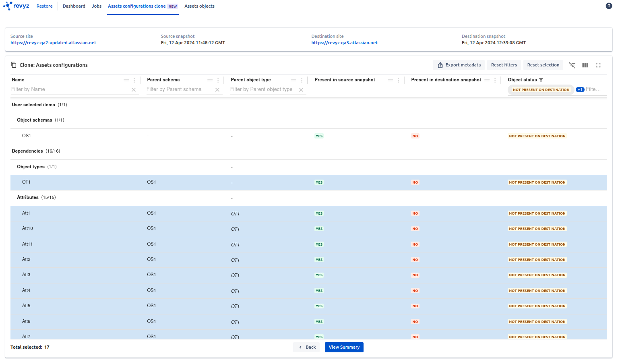The image size is (620, 364).
Task: Collapse the Object types group row
Action: (309, 167)
